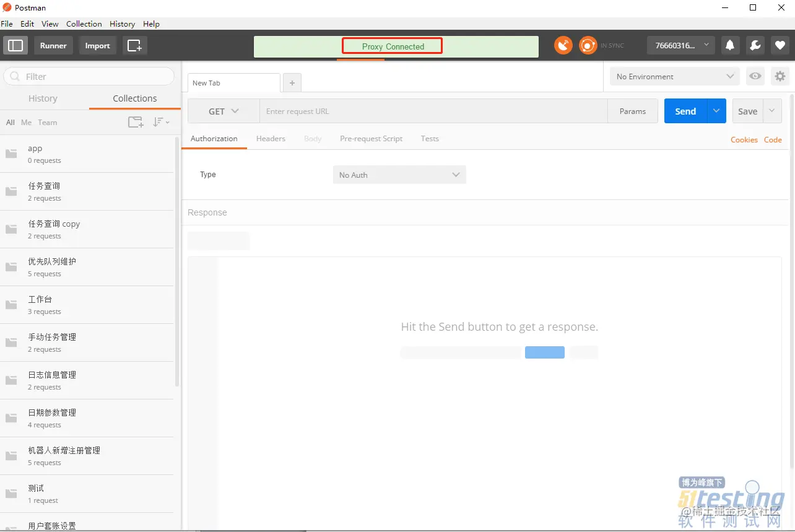This screenshot has width=795, height=532.
Task: Open a new window with builder icon
Action: tap(134, 45)
